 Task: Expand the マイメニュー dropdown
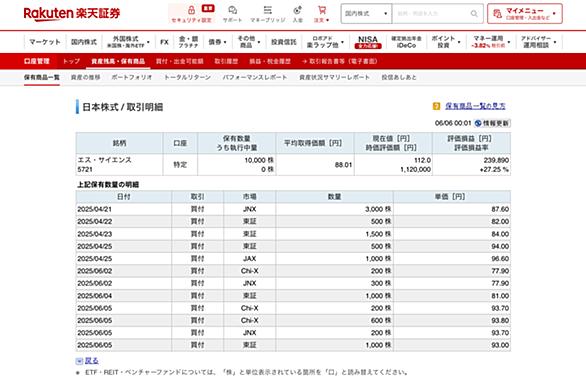[x=554, y=13]
